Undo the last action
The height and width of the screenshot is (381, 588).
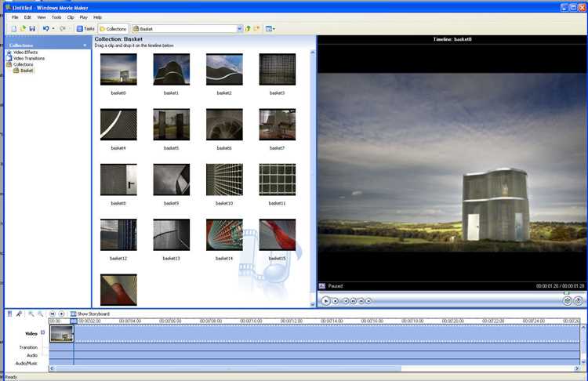pos(45,28)
